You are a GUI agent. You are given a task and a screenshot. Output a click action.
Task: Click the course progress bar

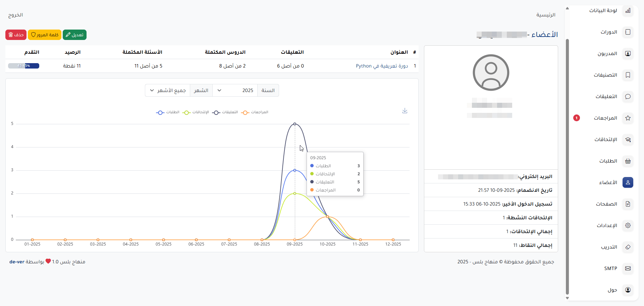click(x=23, y=66)
